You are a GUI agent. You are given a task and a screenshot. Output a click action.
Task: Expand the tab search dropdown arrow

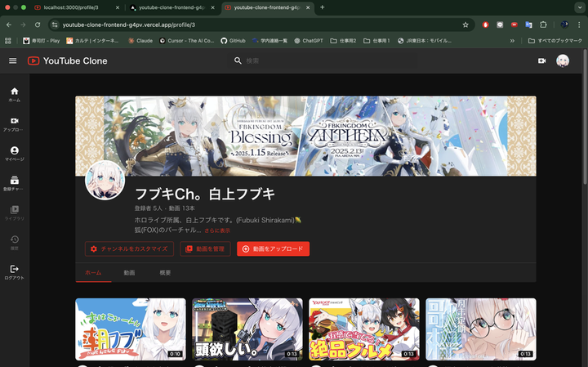(579, 7)
